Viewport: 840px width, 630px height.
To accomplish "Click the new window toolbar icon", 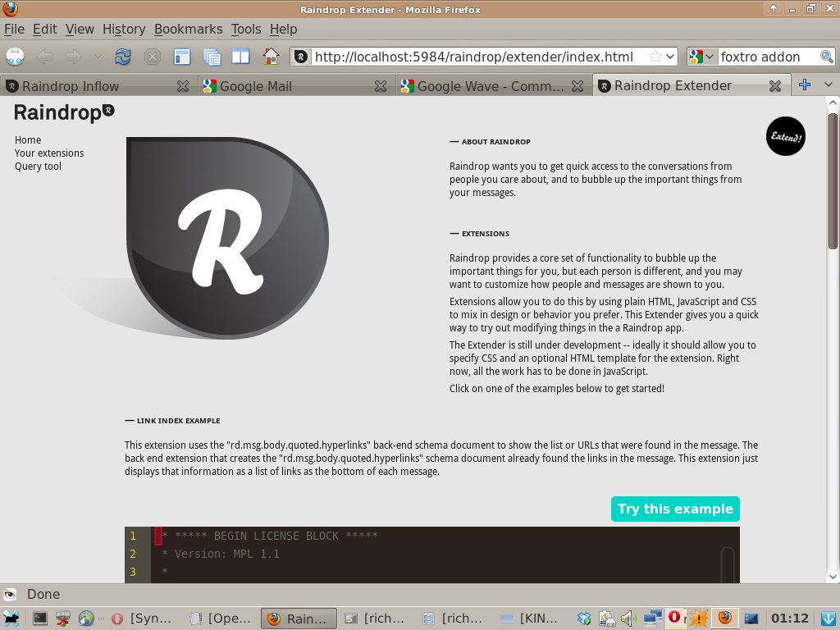I will point(182,57).
